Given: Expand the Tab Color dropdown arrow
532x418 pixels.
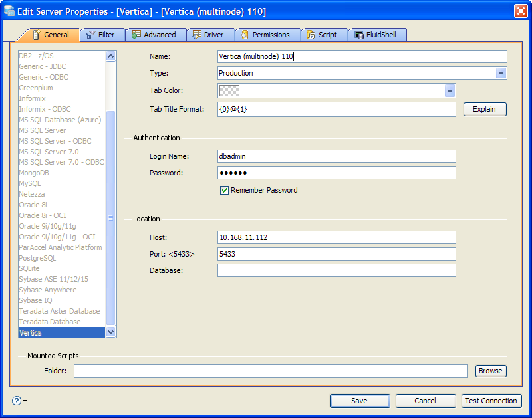Looking at the screenshot, I should 450,91.
